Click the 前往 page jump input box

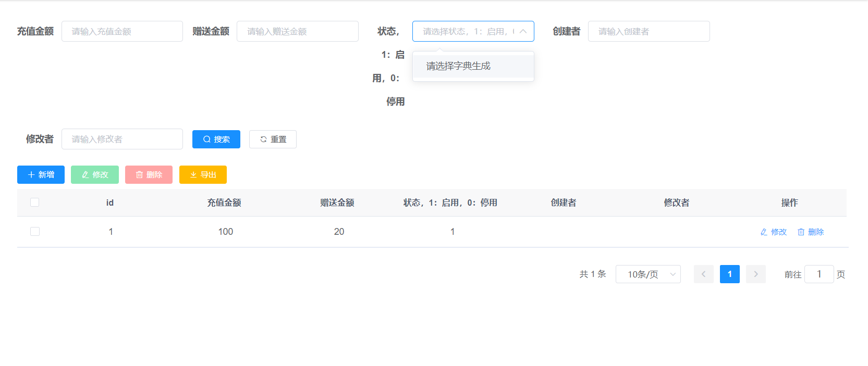tap(818, 274)
